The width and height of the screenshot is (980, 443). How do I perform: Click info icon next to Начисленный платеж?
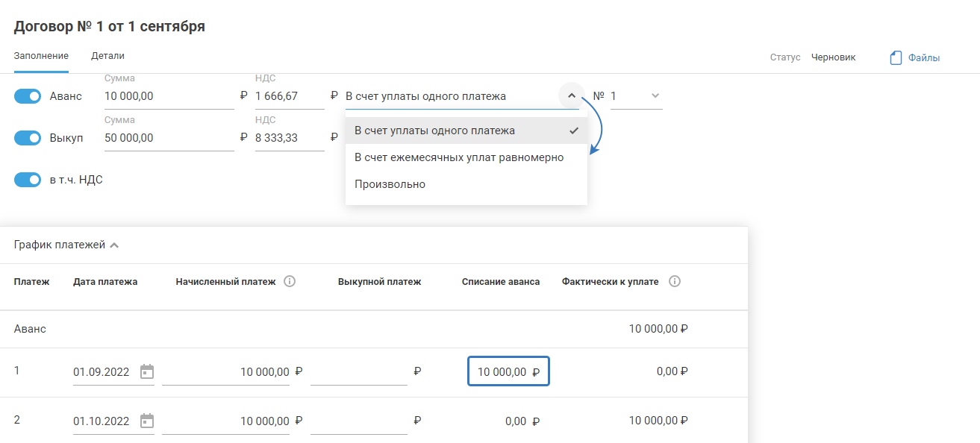click(290, 282)
